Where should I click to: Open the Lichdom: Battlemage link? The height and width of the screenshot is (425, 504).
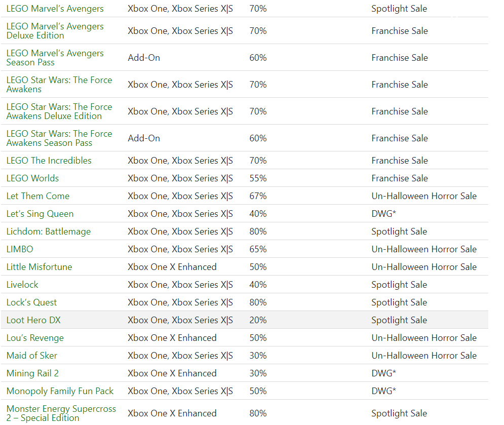[49, 231]
